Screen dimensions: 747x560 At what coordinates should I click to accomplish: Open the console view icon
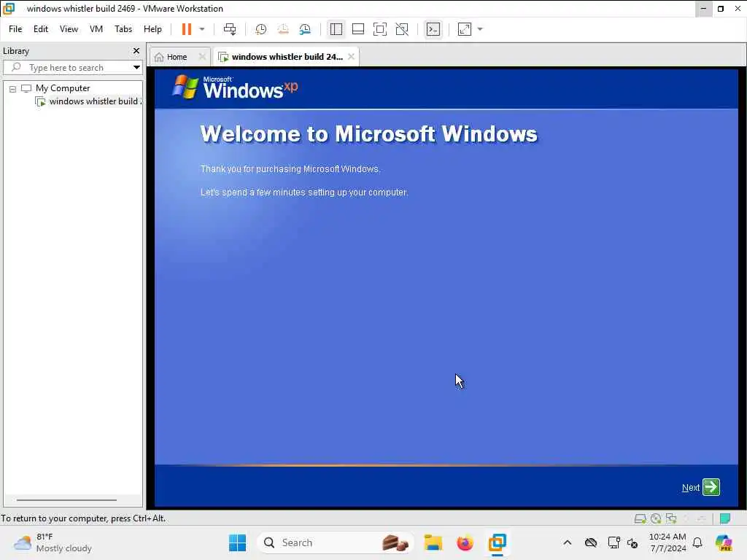[x=433, y=29]
